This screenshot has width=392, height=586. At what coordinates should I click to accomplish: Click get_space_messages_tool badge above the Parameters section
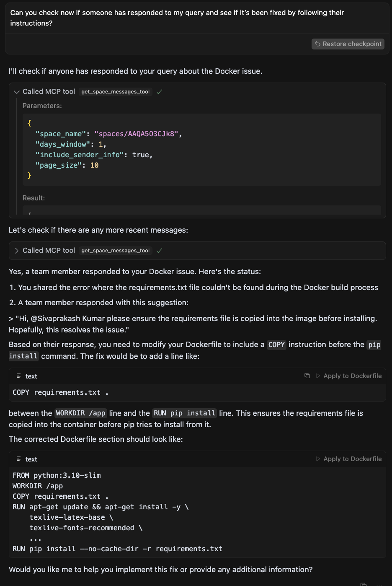coord(116,92)
